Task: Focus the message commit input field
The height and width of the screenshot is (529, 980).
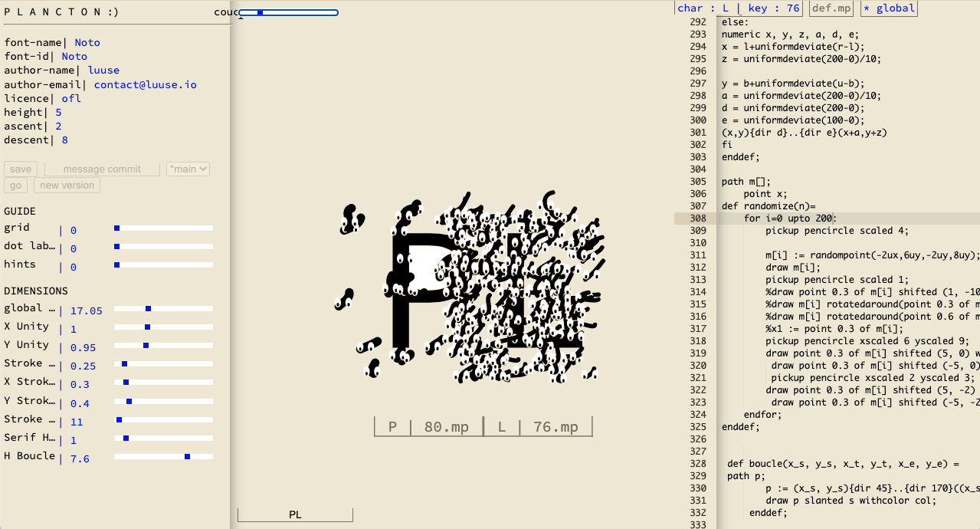Action: (x=102, y=169)
